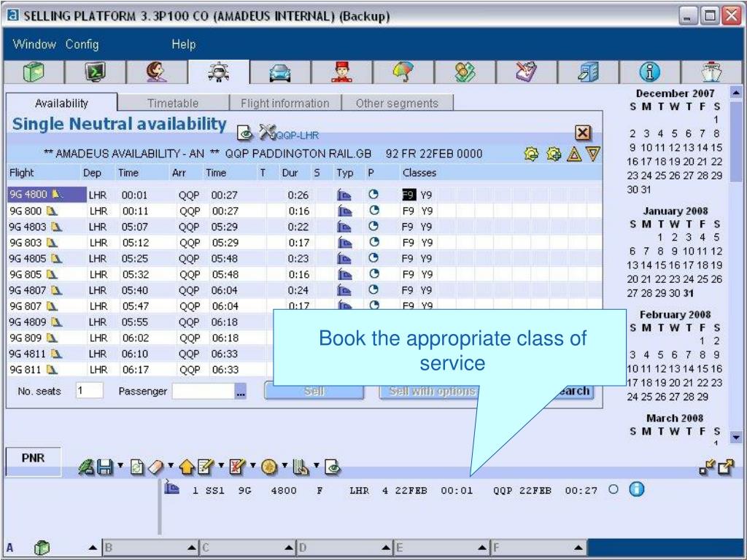This screenshot has width=747, height=560.
Task: Open the passenger selector ellipsis button
Action: (x=241, y=392)
